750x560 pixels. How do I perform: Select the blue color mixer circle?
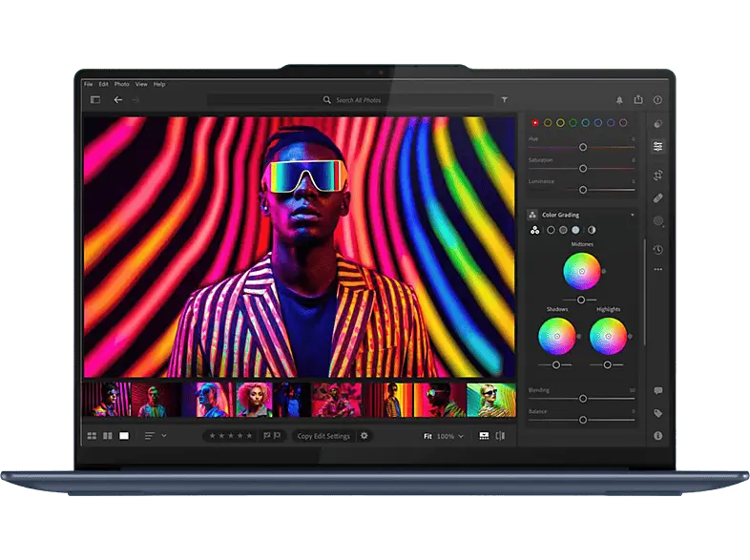pyautogui.click(x=598, y=122)
